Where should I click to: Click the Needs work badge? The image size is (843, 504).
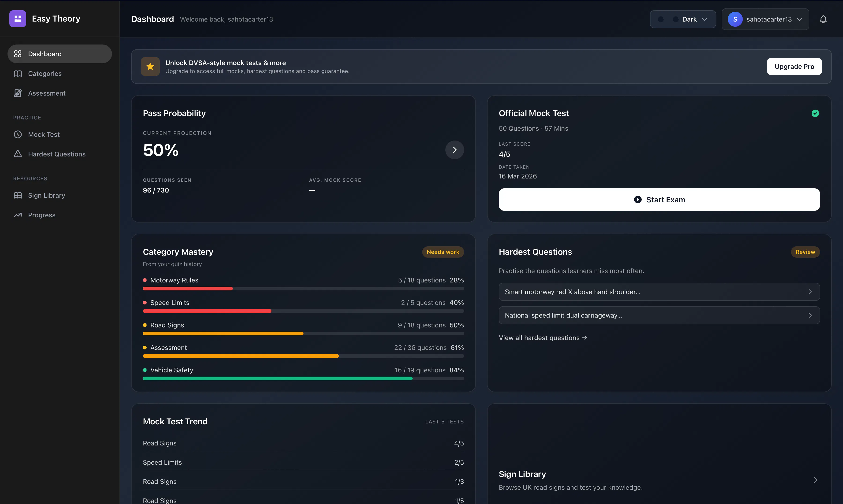point(443,252)
